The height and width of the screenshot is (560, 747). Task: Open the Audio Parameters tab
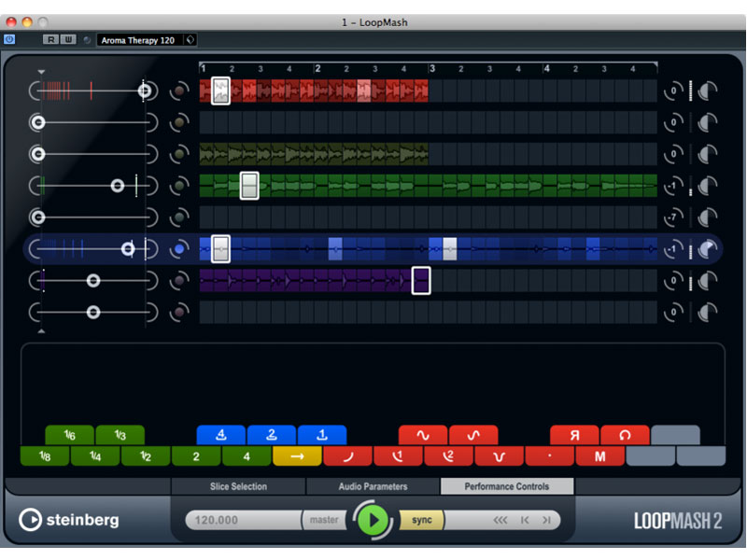click(x=372, y=486)
